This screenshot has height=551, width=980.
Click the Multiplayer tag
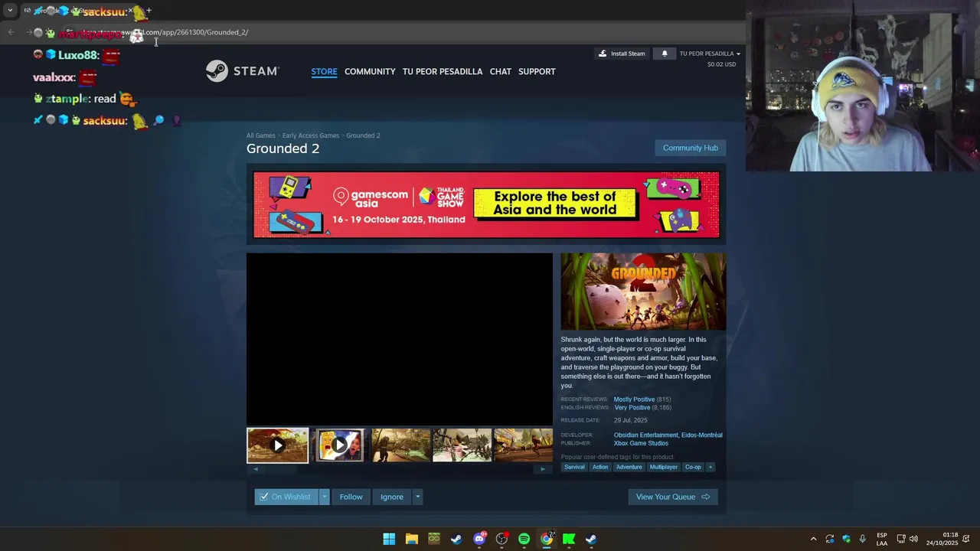pyautogui.click(x=664, y=467)
